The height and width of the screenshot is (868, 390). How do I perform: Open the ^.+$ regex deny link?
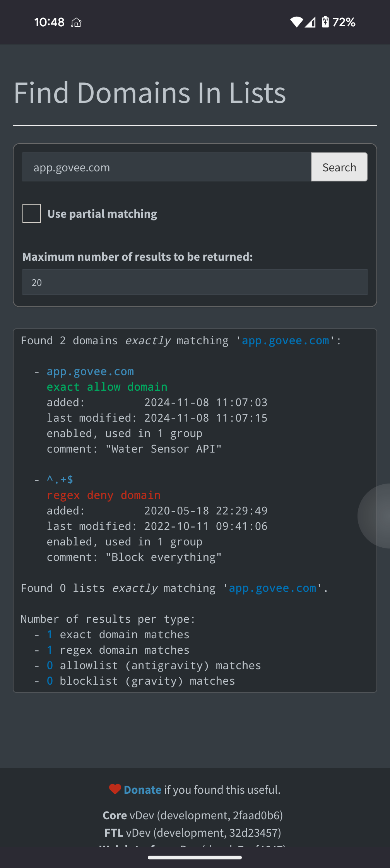tap(60, 480)
